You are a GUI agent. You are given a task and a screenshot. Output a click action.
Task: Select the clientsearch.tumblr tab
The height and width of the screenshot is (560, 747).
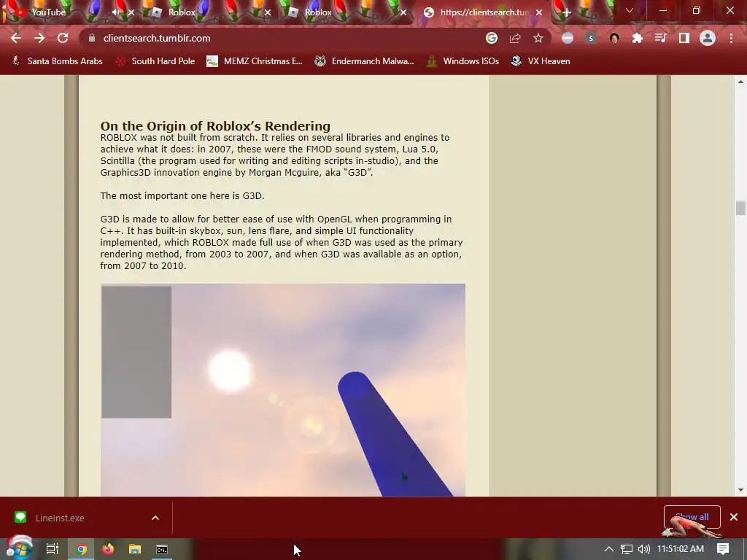[x=484, y=12]
